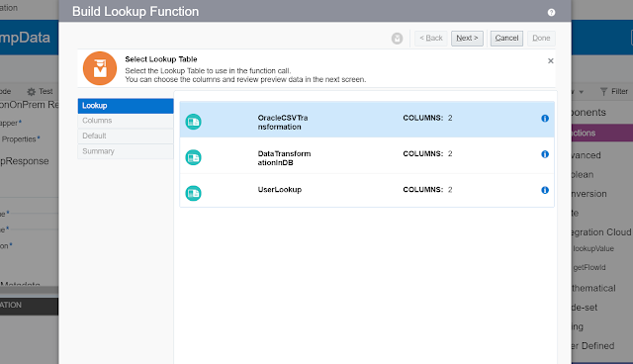Click the Done button
This screenshot has width=633, height=364.
541,39
